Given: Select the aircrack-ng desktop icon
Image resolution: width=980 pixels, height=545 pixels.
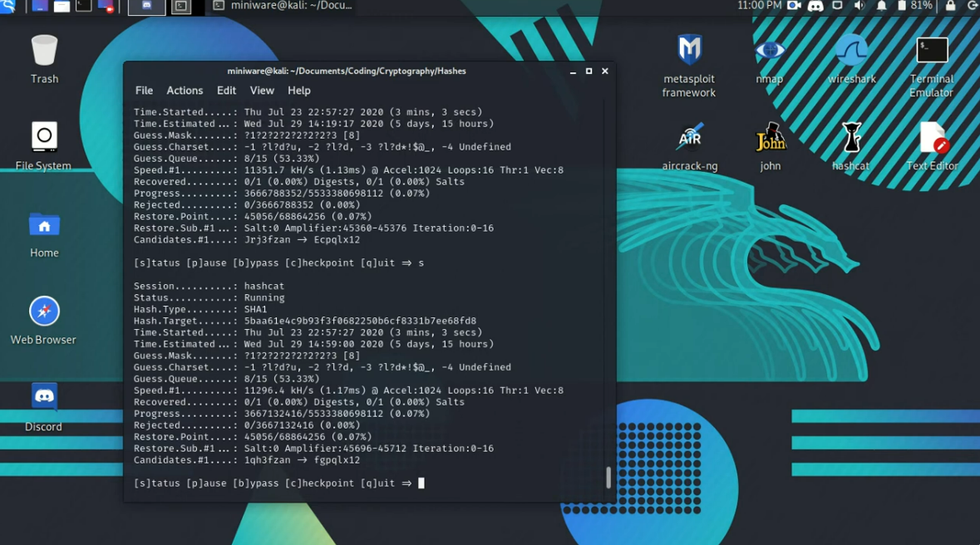Looking at the screenshot, I should [689, 138].
